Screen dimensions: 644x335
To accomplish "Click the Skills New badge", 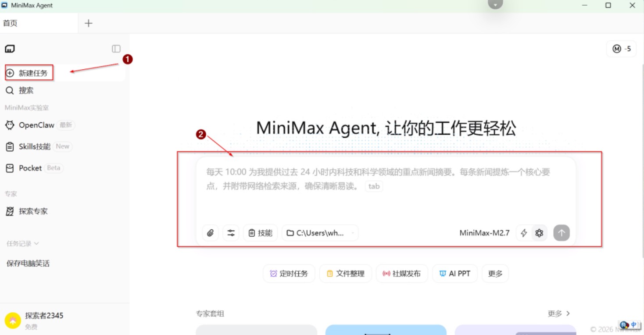I will 62,146.
